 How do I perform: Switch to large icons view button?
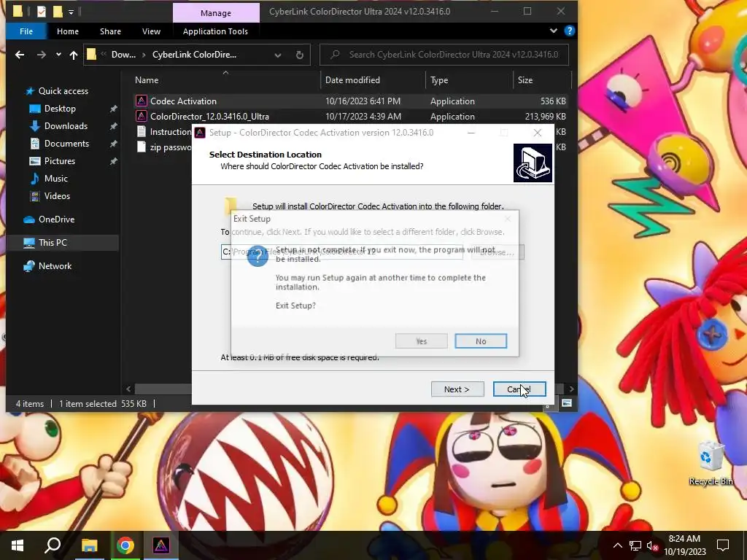(566, 403)
